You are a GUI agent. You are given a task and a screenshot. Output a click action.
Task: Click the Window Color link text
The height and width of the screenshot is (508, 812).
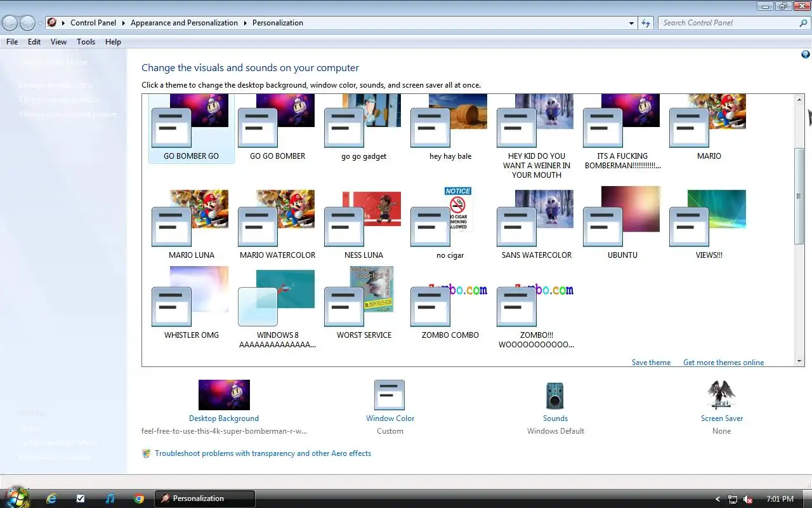(x=390, y=418)
